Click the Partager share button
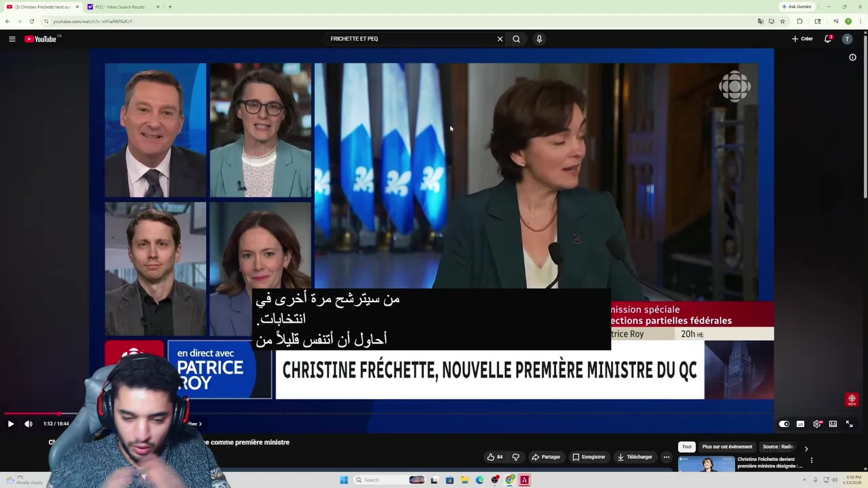Viewport: 868px width, 488px height. click(x=546, y=457)
